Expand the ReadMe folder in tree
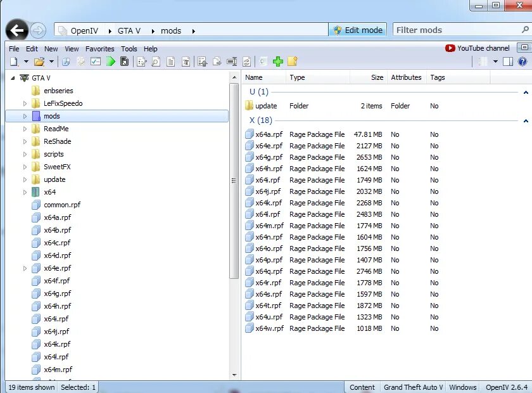Viewport: 532px width, 393px height. click(x=25, y=129)
